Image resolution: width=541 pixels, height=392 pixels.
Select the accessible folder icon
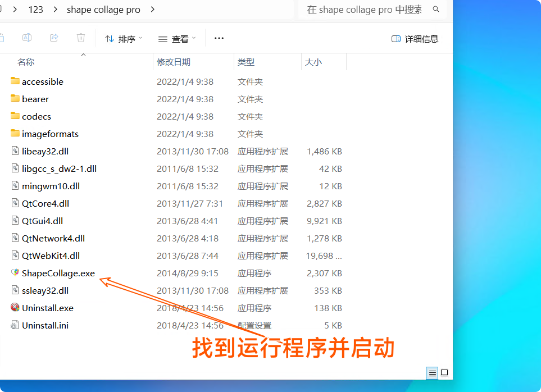15,81
